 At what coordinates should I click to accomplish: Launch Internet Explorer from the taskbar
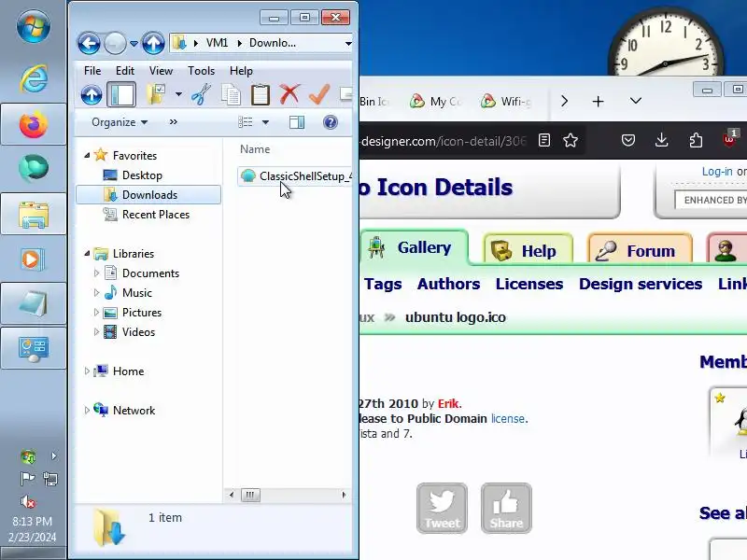(33, 78)
